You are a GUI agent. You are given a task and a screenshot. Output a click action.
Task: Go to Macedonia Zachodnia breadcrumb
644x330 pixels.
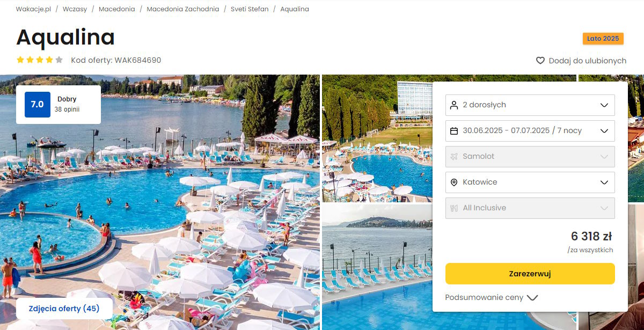[183, 9]
